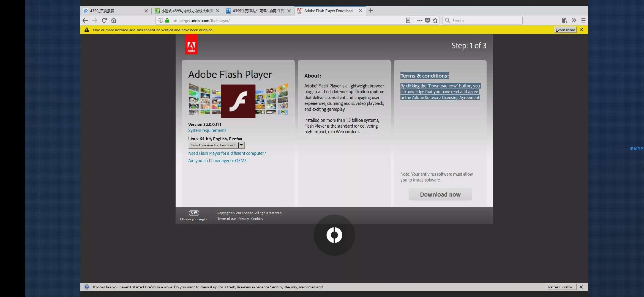Click the Adobe Software Licensing Agreement link

[x=446, y=97]
